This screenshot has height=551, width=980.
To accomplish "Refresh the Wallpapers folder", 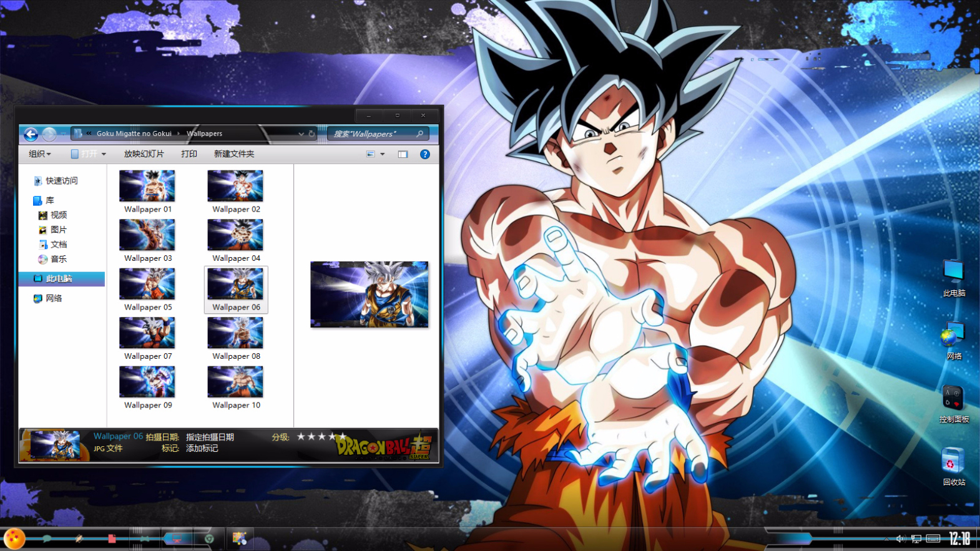I will 311,134.
